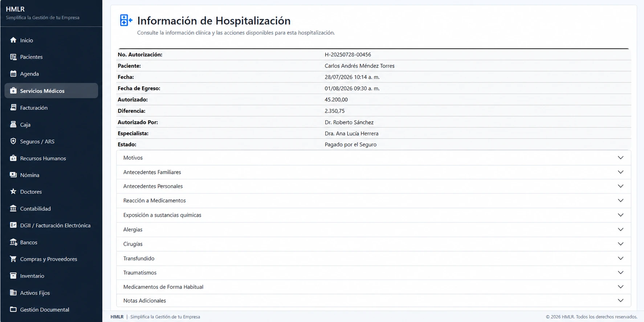
Task: Click the Gestión Documental folder icon
Action: pyautogui.click(x=13, y=309)
